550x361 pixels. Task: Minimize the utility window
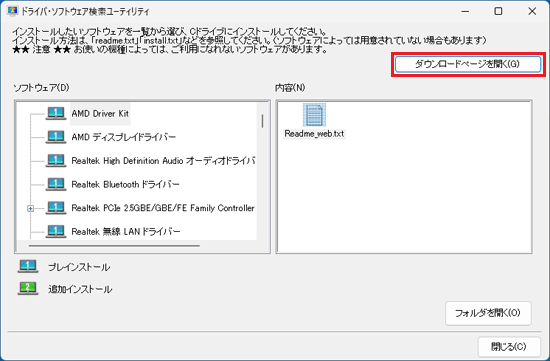click(x=465, y=11)
